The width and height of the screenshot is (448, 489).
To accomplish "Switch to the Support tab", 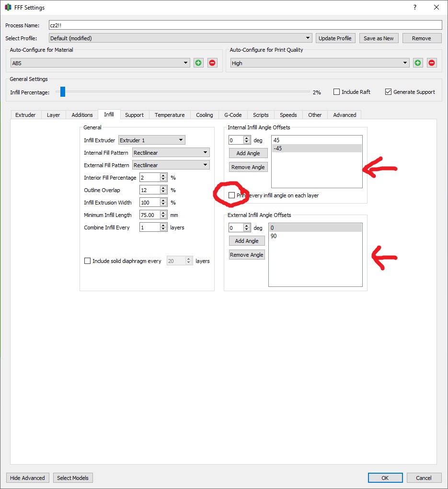I will [x=135, y=115].
